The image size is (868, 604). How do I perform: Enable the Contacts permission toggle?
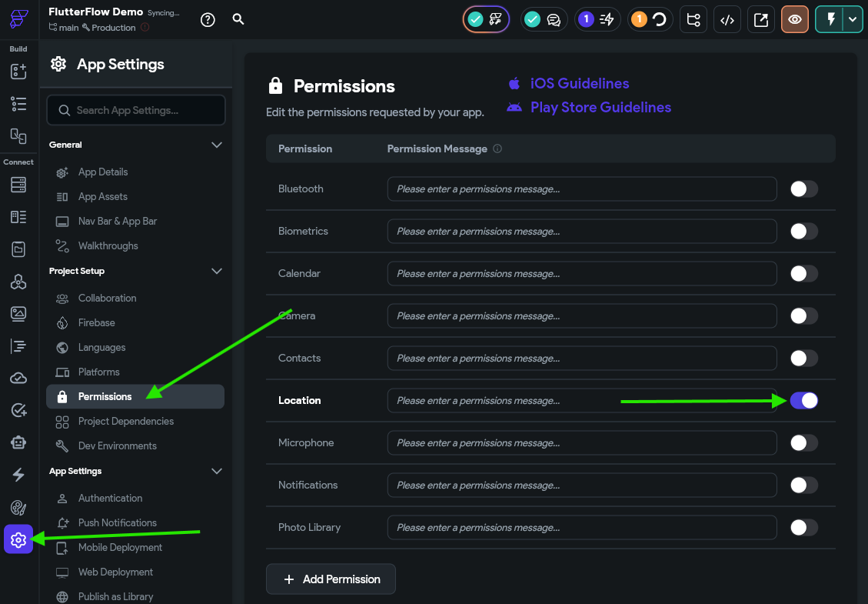[x=803, y=358]
